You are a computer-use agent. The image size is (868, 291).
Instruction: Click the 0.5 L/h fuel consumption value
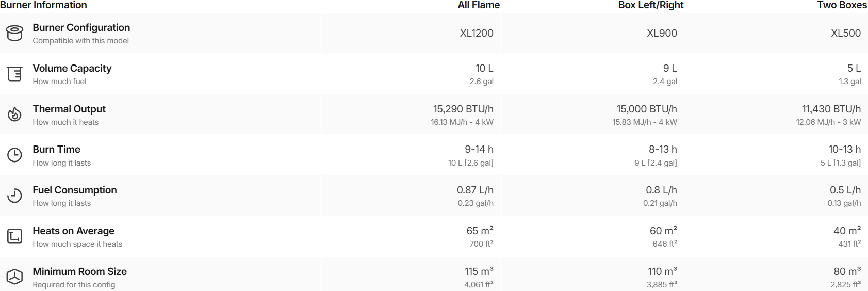click(x=845, y=190)
